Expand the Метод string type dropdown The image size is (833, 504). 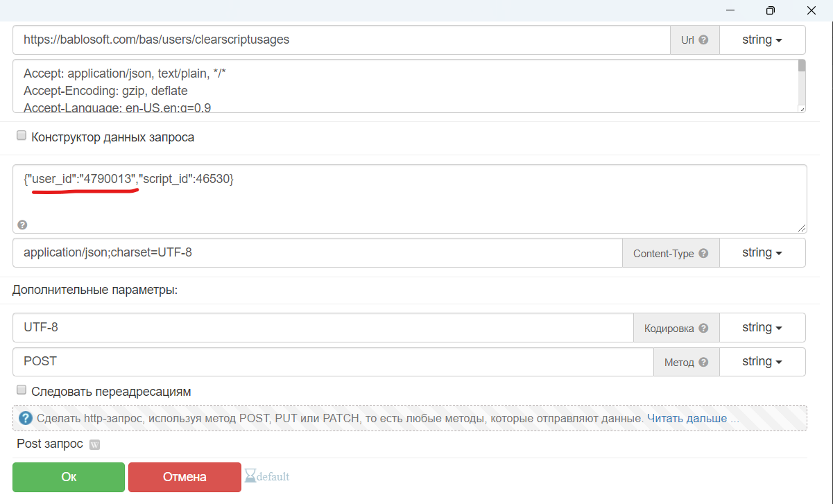762,362
